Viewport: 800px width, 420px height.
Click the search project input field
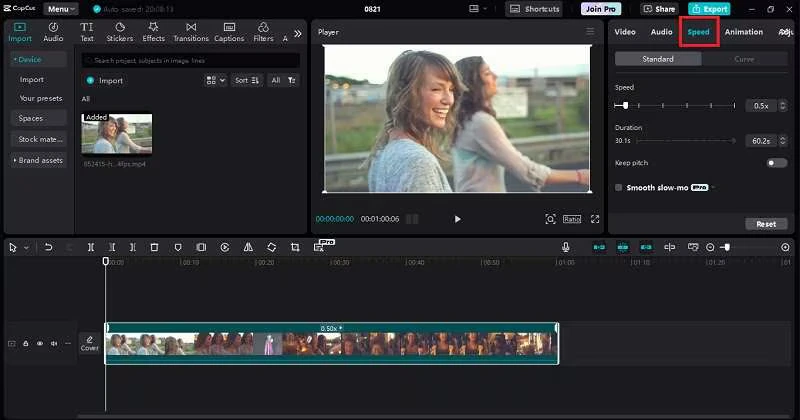point(191,60)
